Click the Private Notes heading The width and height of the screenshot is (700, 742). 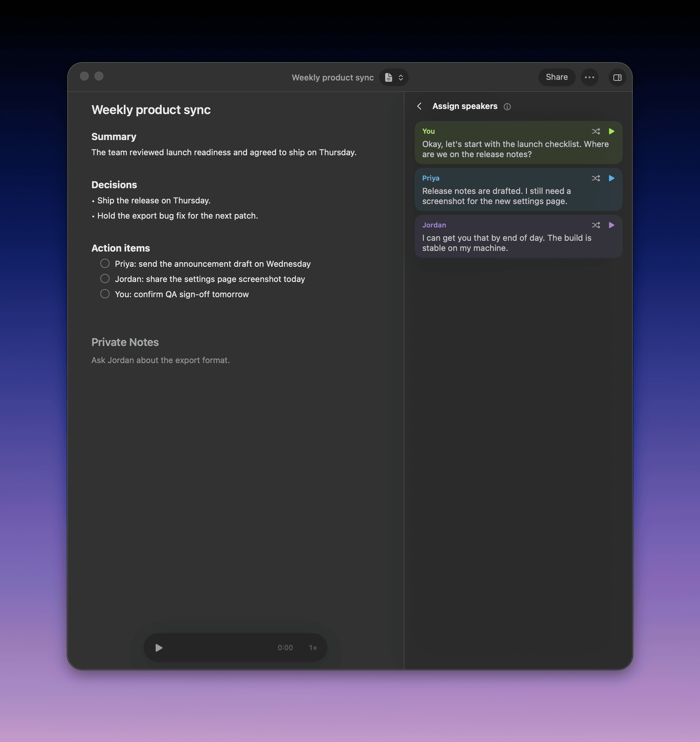coord(125,342)
